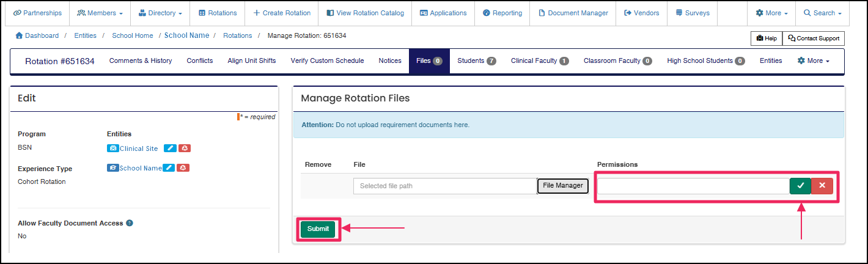
Task: Open the Verify Custom Schedule tab
Action: pyautogui.click(x=327, y=61)
